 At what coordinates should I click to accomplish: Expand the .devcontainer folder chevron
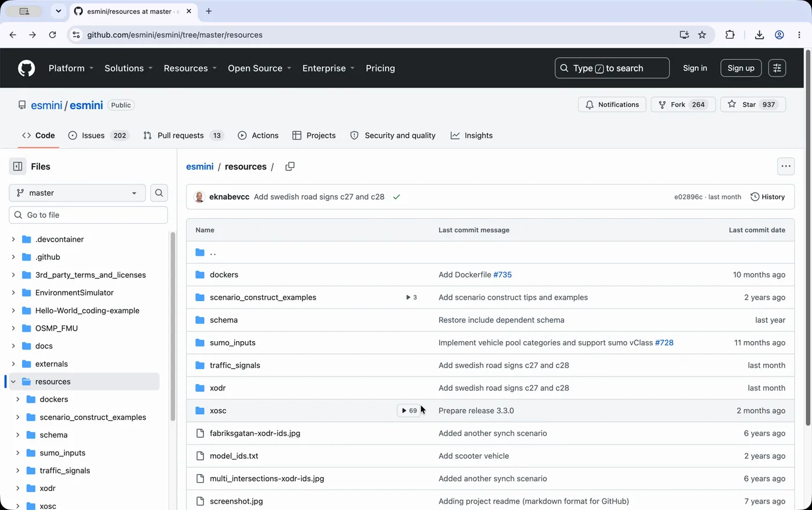pos(13,239)
